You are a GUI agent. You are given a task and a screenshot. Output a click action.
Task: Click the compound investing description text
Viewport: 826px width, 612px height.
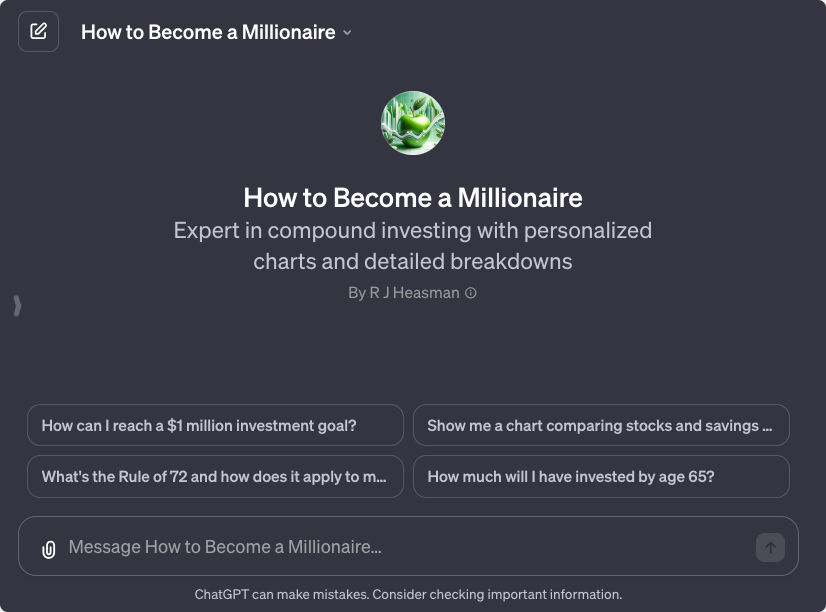click(x=413, y=246)
